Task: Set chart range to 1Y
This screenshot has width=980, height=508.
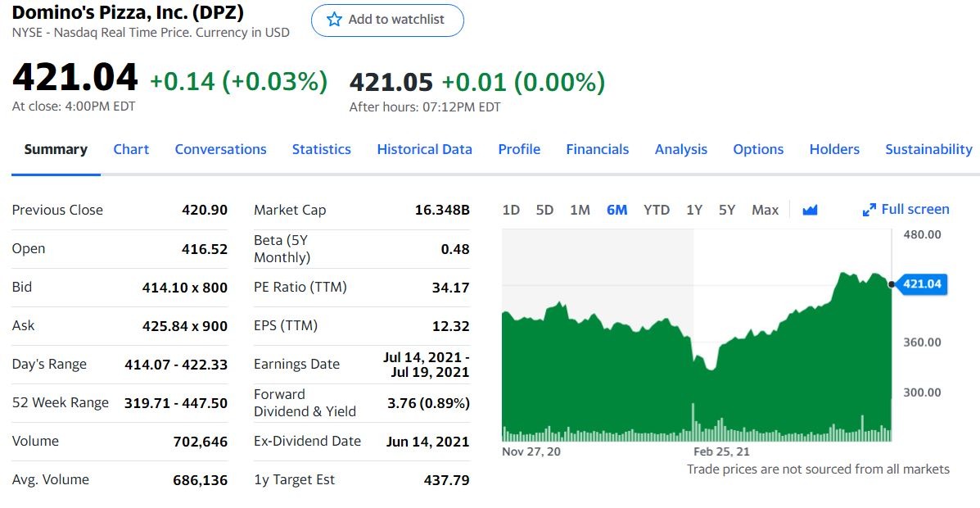Action: click(694, 211)
